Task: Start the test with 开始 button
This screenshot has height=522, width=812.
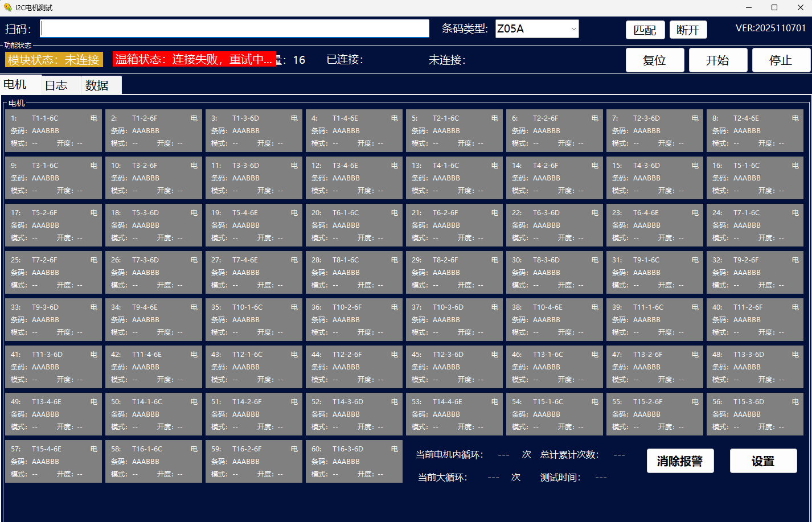Action: 717,60
